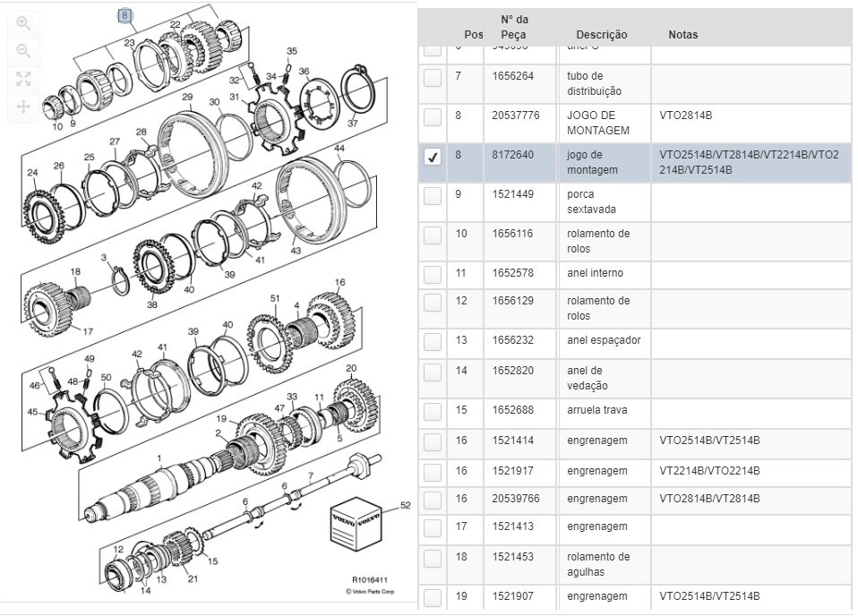
Task: Click callout 3 in the diagram
Action: click(103, 258)
